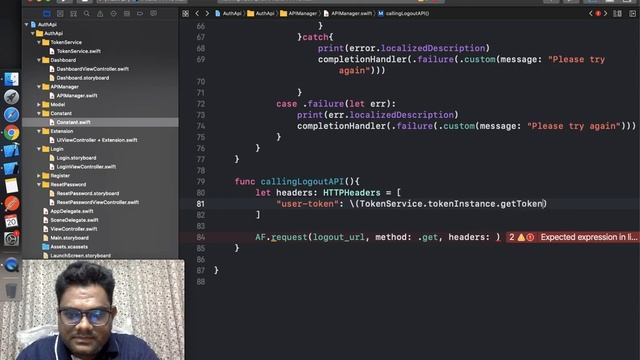The width and height of the screenshot is (640, 360).
Task: Open Finder from the dock
Action: click(11, 79)
